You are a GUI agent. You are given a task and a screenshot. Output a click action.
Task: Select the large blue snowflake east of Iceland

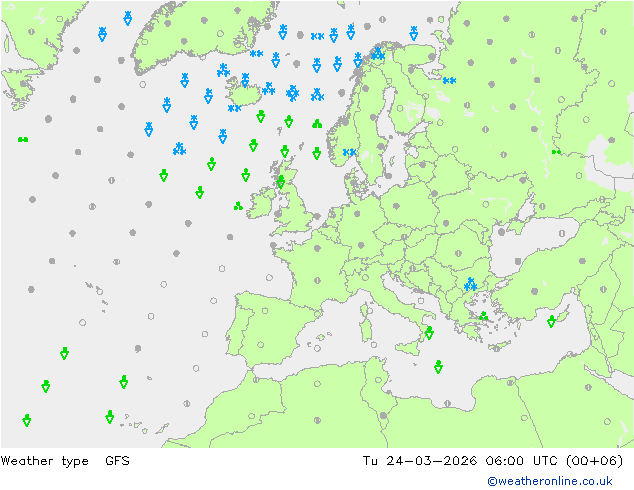click(292, 93)
